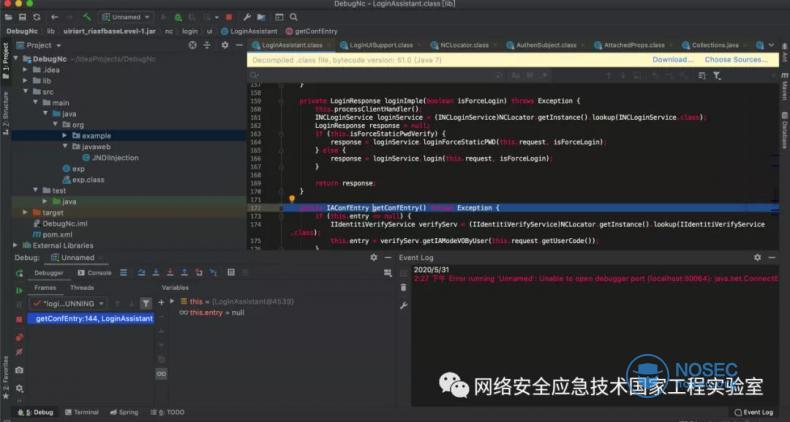
Task: Open the Console tab in debugger
Action: pos(95,273)
